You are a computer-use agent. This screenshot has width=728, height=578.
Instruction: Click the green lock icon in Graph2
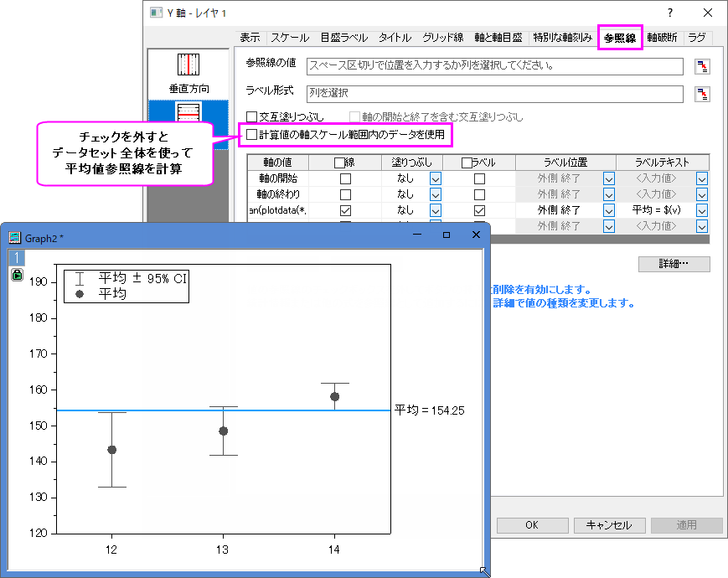[x=18, y=275]
